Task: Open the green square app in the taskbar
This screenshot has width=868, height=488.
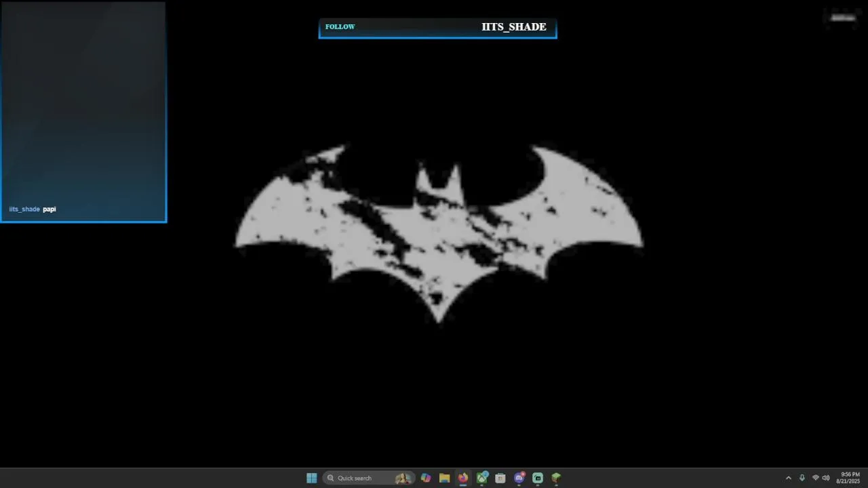Action: pyautogui.click(x=538, y=478)
